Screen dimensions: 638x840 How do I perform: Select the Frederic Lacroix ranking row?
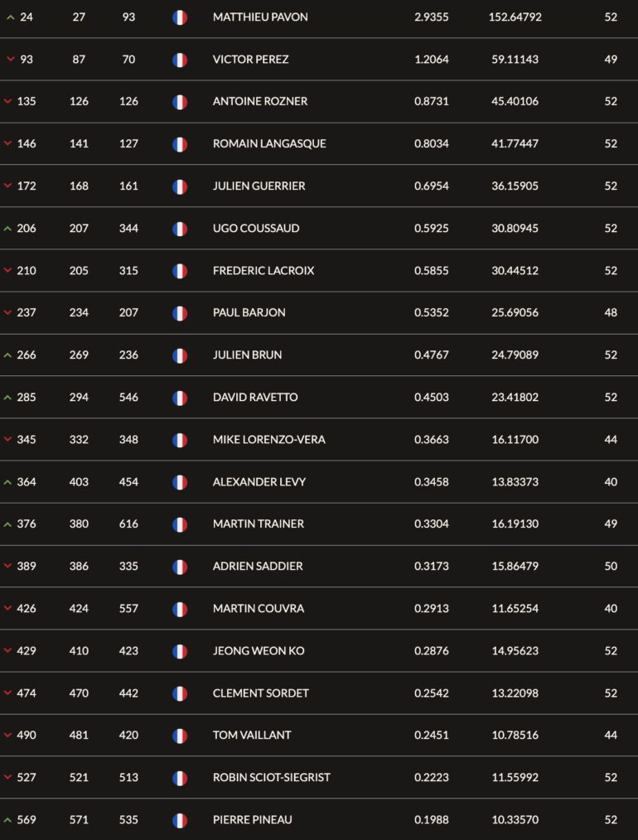click(x=319, y=271)
